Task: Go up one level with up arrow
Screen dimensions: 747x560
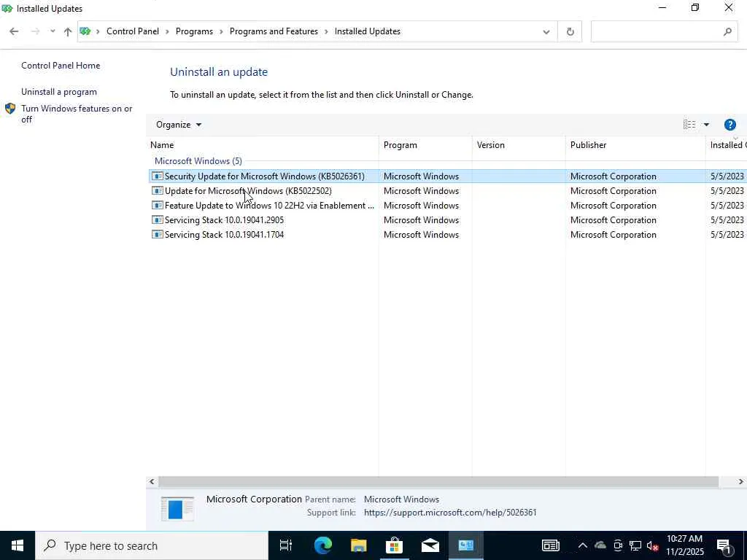Action: click(68, 31)
